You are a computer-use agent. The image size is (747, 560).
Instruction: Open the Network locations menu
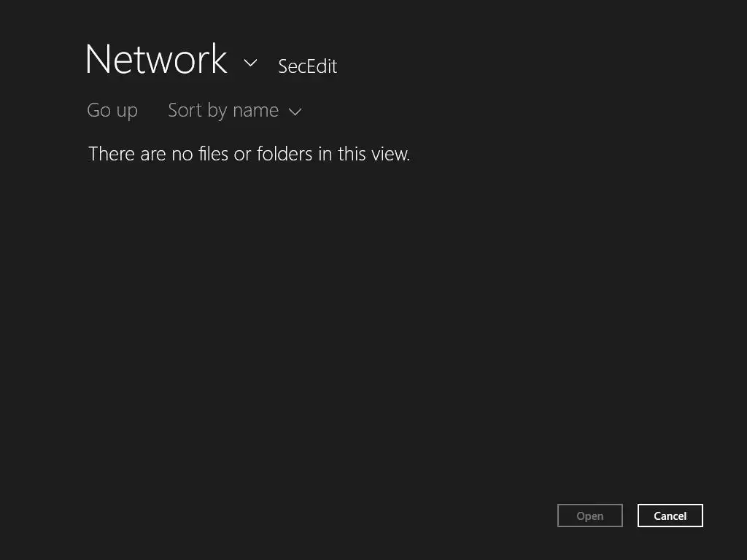[250, 63]
